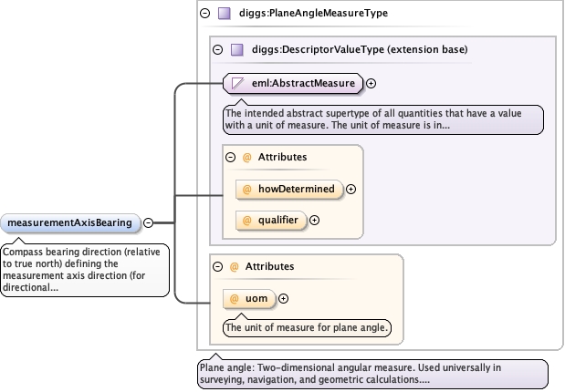The width and height of the screenshot is (565, 392).
Task: Expand the uom attribute details
Action: 283,298
